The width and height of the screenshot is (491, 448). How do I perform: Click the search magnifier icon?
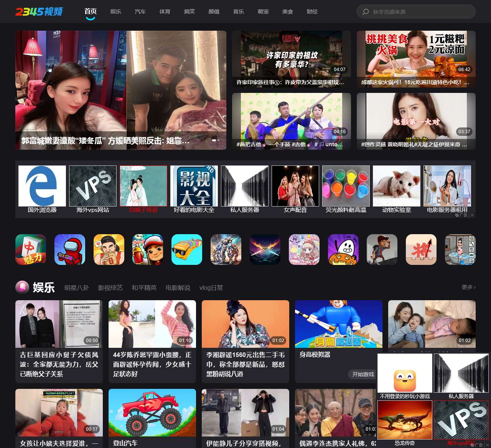(x=366, y=12)
